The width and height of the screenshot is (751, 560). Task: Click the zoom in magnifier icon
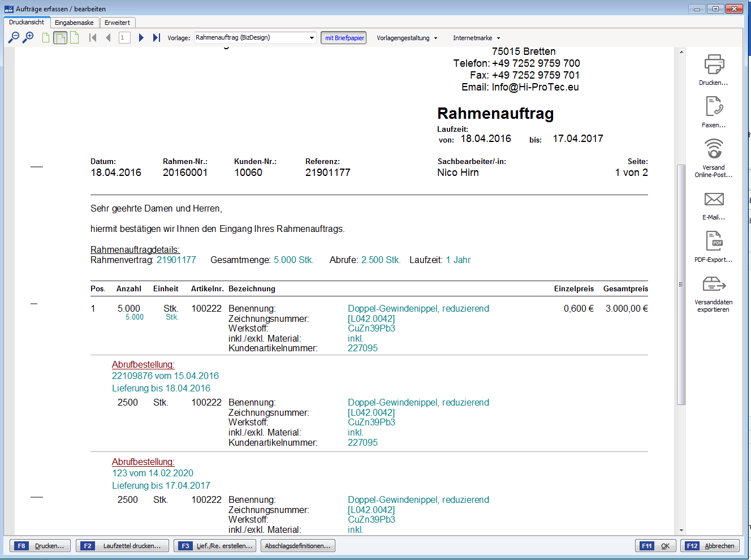[28, 37]
